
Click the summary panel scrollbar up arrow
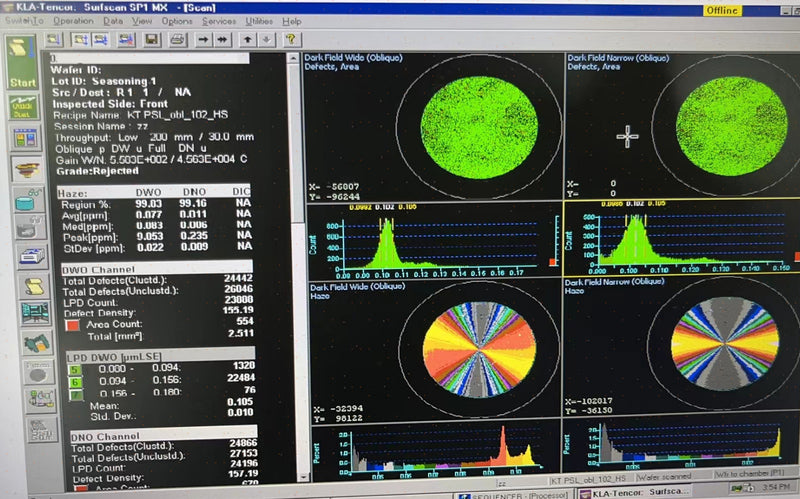click(293, 58)
